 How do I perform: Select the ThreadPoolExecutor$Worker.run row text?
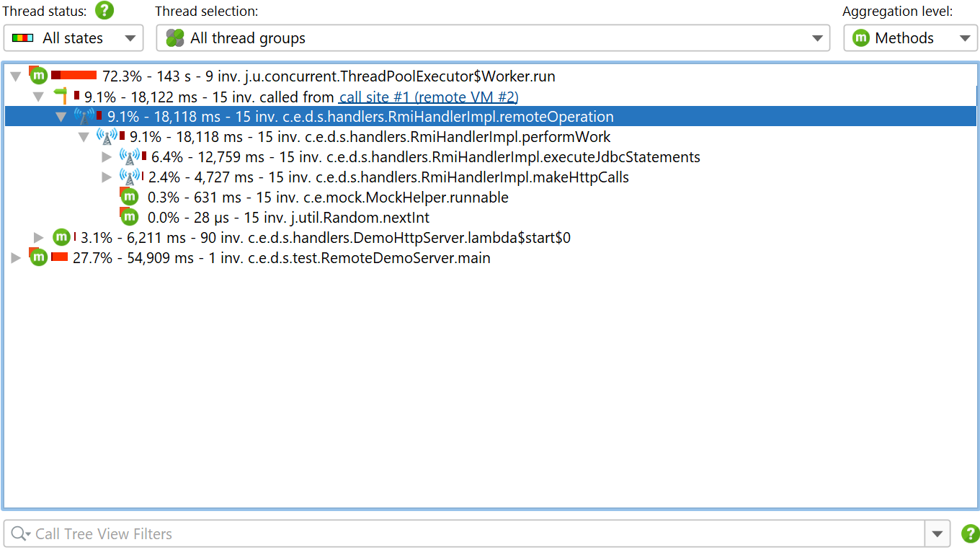coord(329,76)
